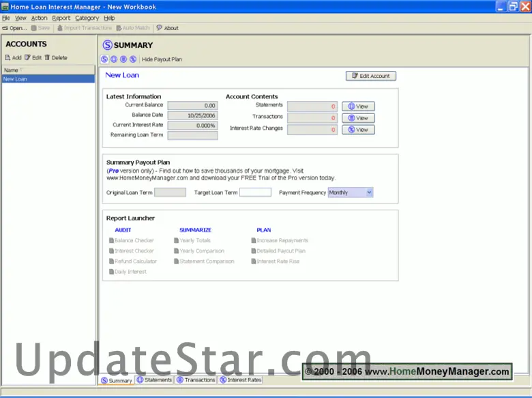
Task: Edit the selected account in Accounts panel
Action: (x=33, y=58)
